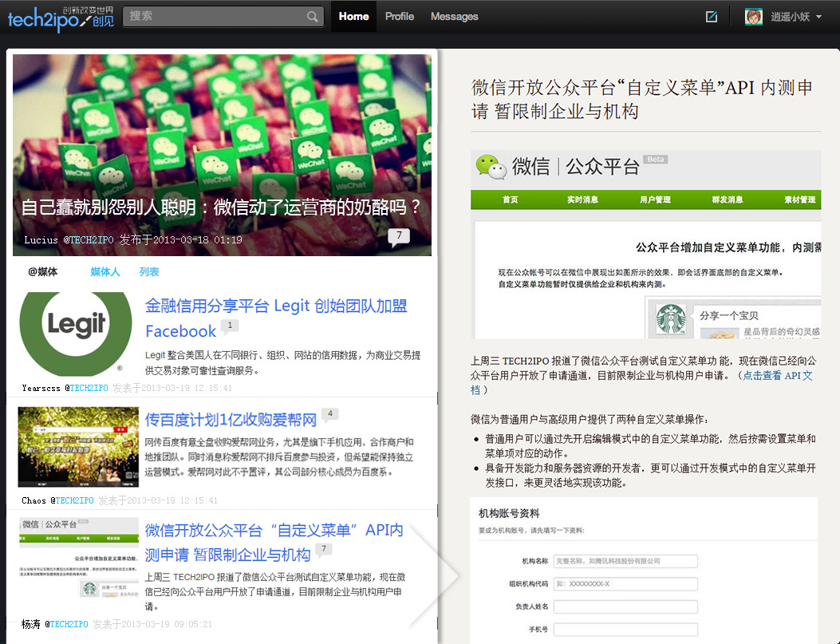The image size is (840, 644).
Task: Click the tech2ipo logo
Action: (61, 18)
